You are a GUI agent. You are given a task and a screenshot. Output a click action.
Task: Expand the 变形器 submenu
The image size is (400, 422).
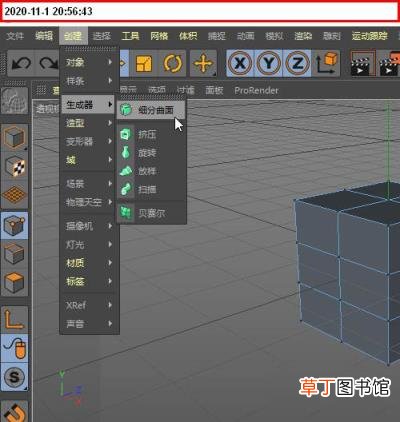[x=89, y=141]
